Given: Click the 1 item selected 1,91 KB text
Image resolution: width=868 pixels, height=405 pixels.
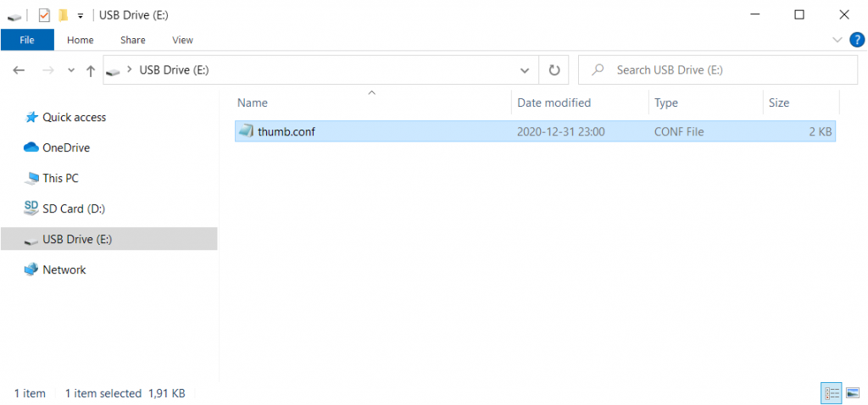Looking at the screenshot, I should pyautogui.click(x=125, y=393).
